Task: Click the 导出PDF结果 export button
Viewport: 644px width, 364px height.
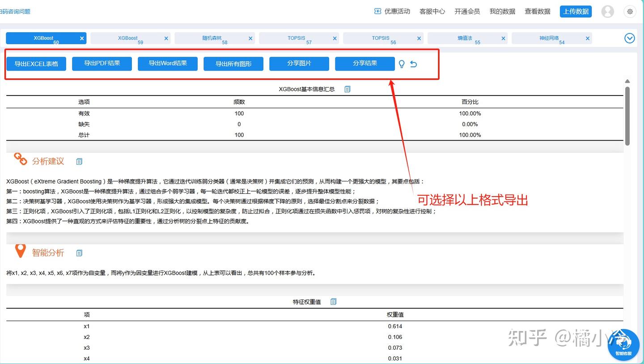Action: (x=102, y=63)
